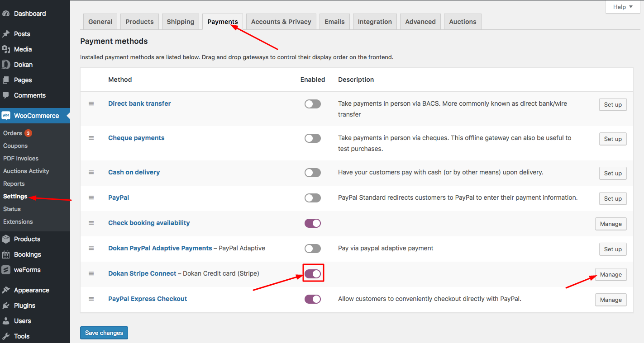This screenshot has height=343, width=644.
Task: Open WooCommerce Extensions submenu item
Action: [18, 221]
